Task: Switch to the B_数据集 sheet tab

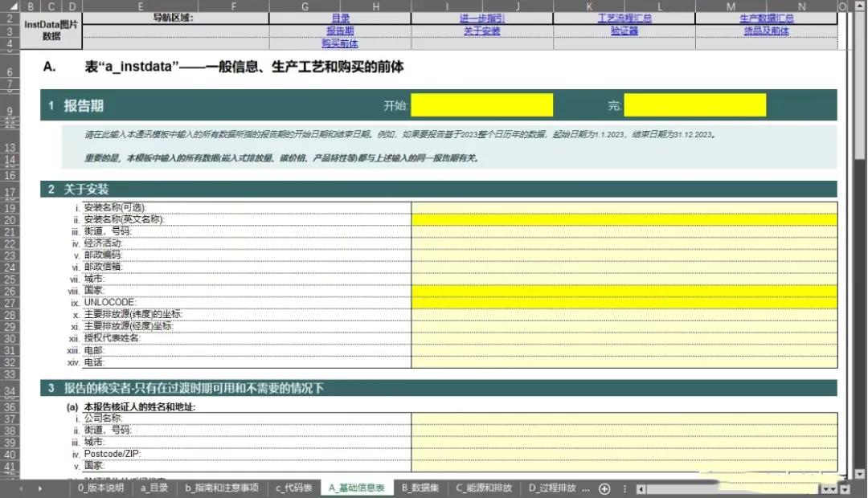Action: click(x=419, y=487)
